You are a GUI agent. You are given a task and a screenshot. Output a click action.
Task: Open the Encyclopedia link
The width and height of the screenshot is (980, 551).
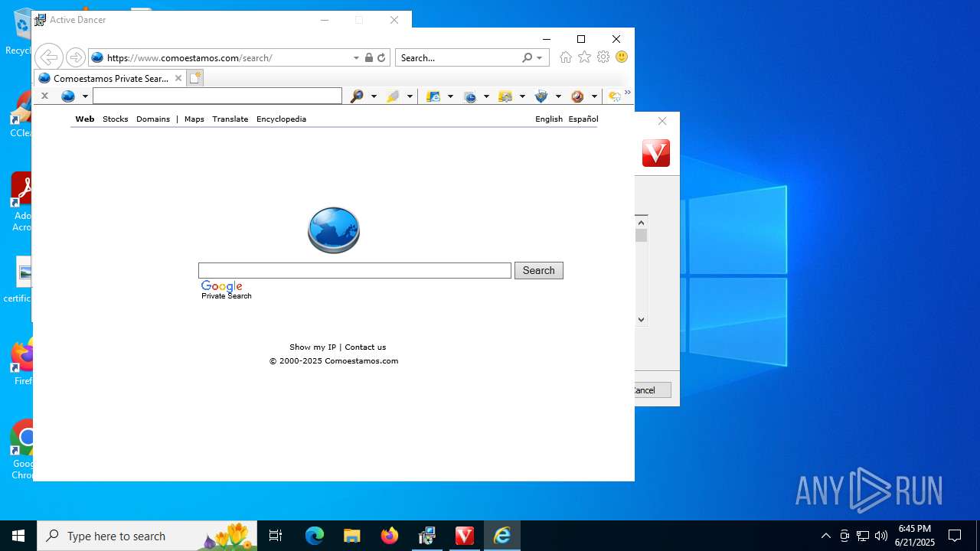coord(281,119)
